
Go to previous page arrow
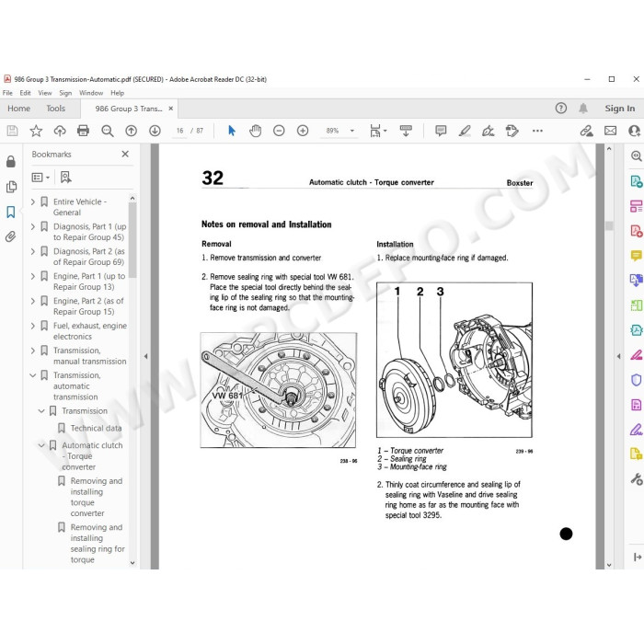coord(131,131)
